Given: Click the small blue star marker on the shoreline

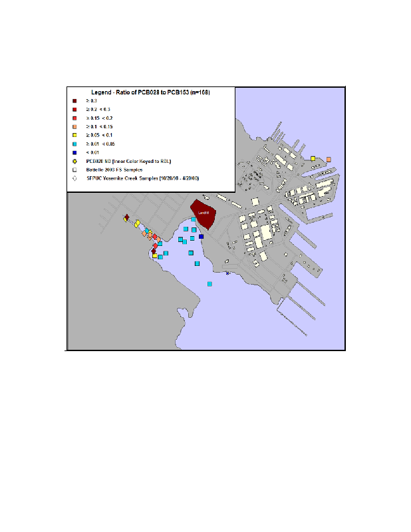Looking at the screenshot, I should click(x=227, y=273).
